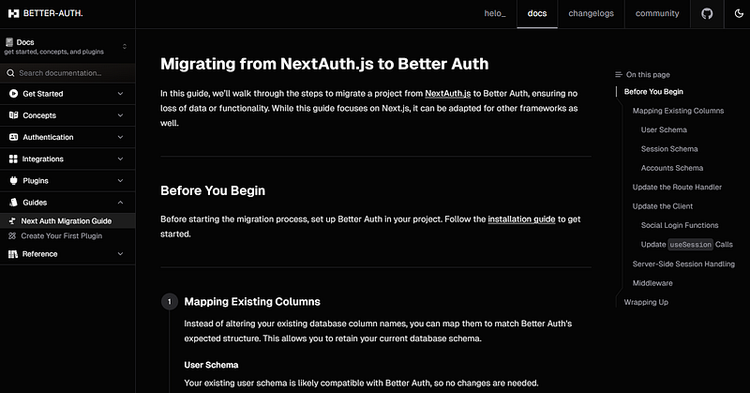Viewport: 750px width, 393px height.
Task: Expand the Integrations section chevron
Action: (121, 159)
